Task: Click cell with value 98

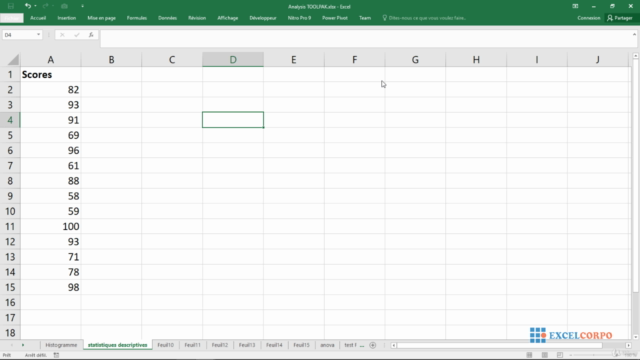Action: (x=51, y=287)
